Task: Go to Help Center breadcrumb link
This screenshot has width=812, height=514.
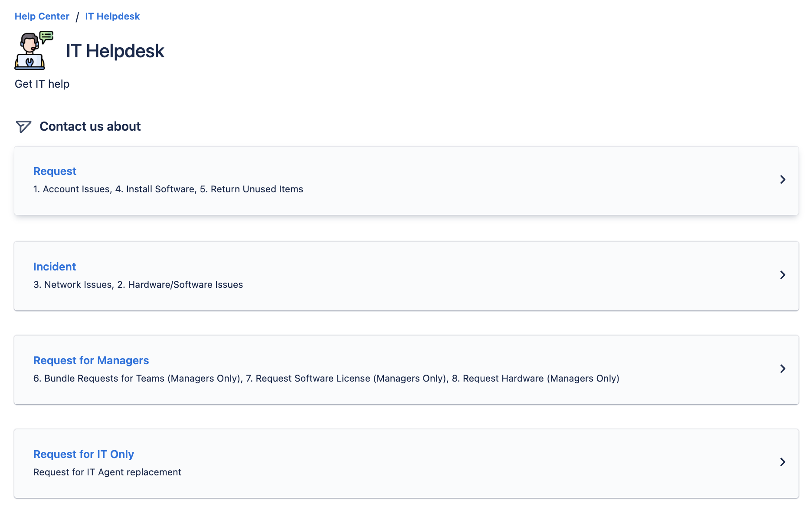Action: 42,16
